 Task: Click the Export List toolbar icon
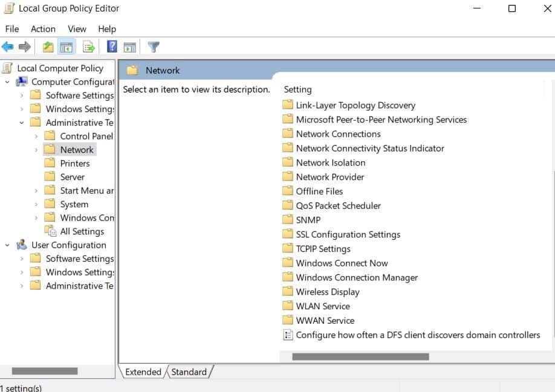click(88, 47)
